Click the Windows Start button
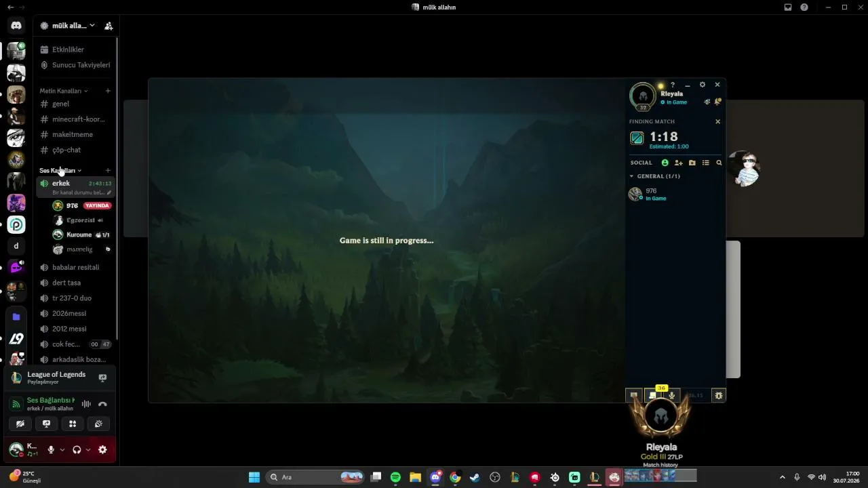This screenshot has height=488, width=868. (254, 477)
